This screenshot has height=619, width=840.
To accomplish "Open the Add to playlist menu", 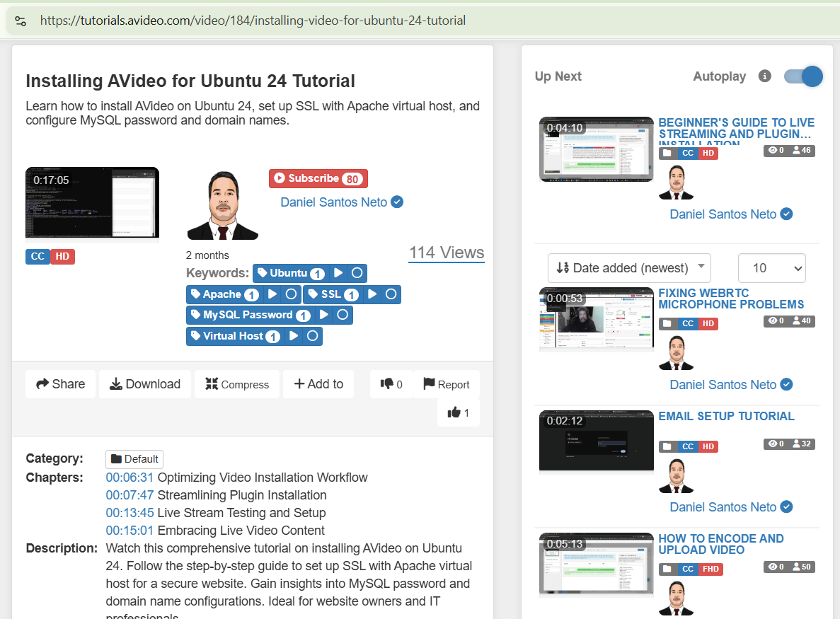I will (x=318, y=384).
